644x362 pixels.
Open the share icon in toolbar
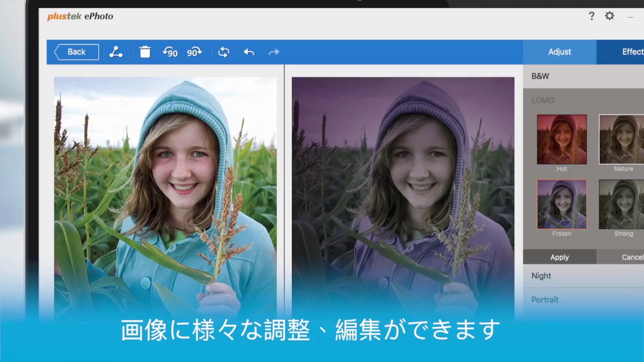pos(116,52)
